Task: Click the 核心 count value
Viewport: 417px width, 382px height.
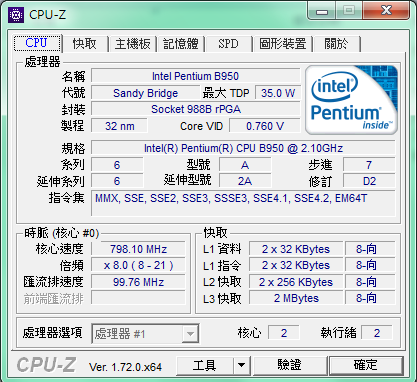Action: click(x=284, y=333)
